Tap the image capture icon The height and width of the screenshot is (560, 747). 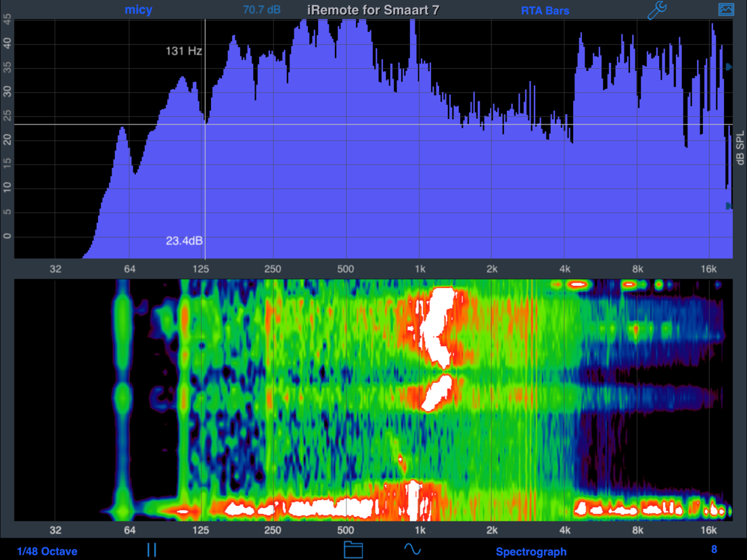pyautogui.click(x=726, y=9)
